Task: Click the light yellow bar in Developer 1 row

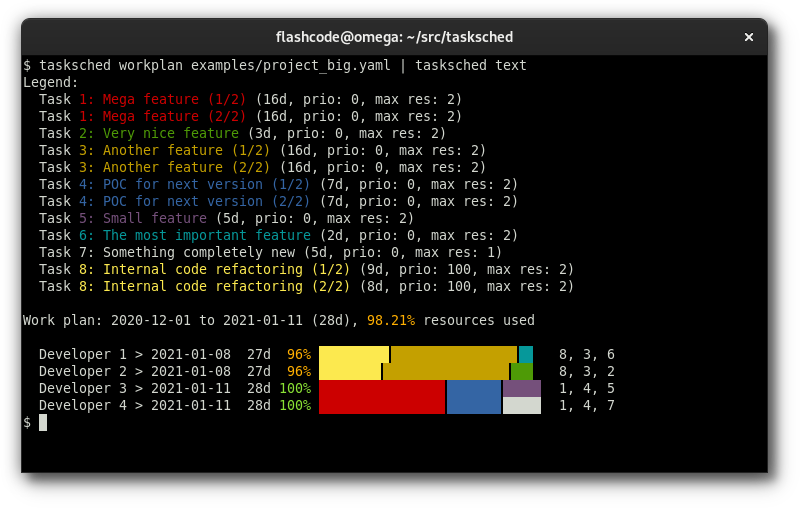Action: tap(354, 354)
